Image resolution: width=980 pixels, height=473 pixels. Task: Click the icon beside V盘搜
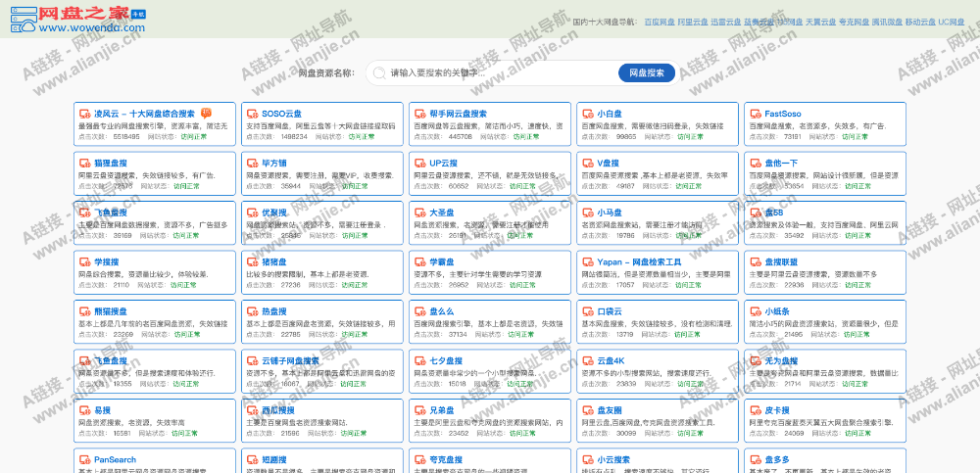point(587,164)
